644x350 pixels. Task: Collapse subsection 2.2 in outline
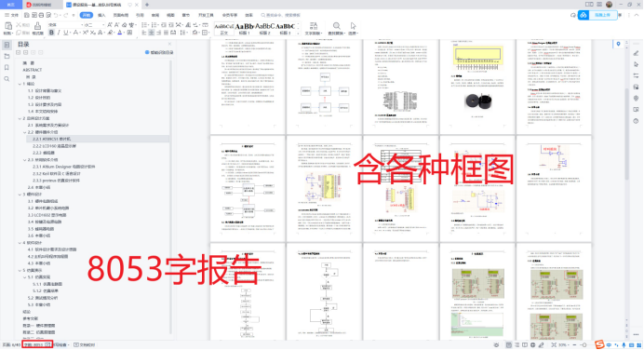(24, 132)
